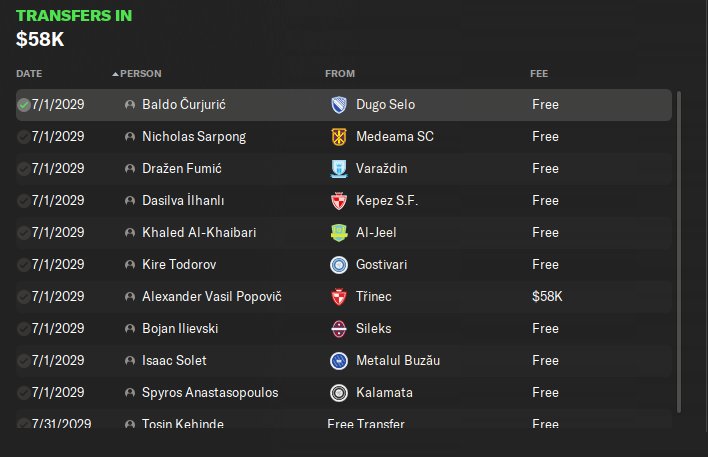Click the FROM column header
This screenshot has height=457, width=708.
pos(340,74)
